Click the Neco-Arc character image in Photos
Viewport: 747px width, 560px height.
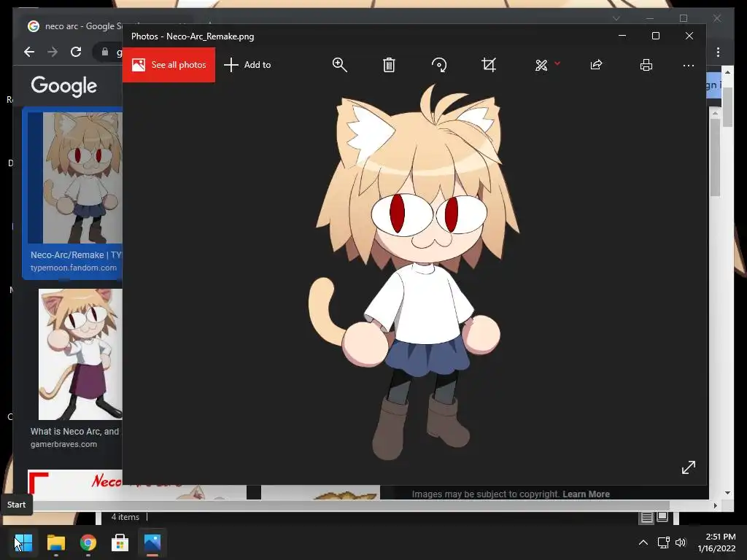pyautogui.click(x=414, y=273)
